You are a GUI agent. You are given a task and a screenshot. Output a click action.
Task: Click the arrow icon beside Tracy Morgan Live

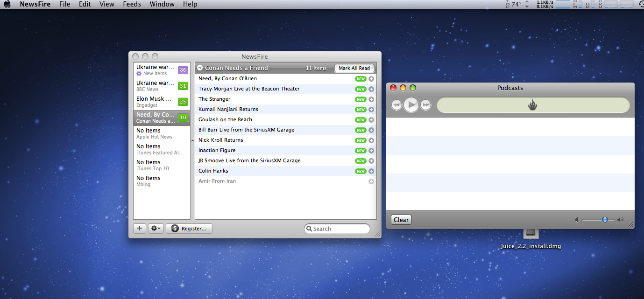(x=371, y=89)
